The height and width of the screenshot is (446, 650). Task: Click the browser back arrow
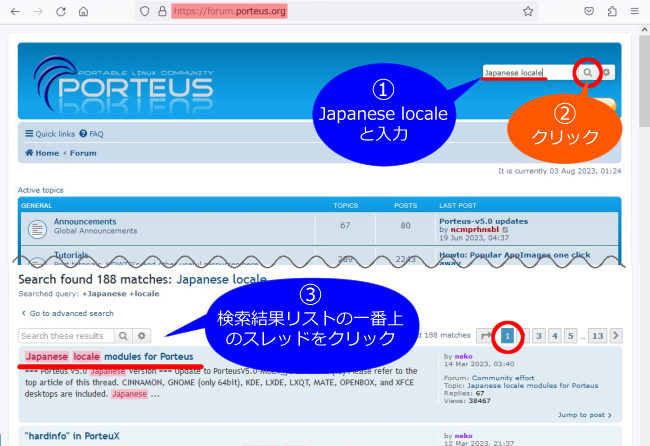pyautogui.click(x=15, y=11)
